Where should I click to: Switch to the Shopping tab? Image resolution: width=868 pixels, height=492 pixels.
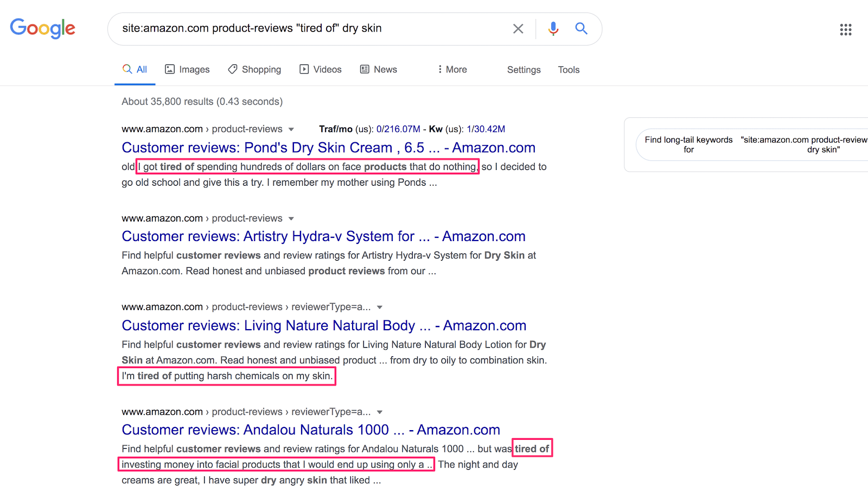coord(254,70)
